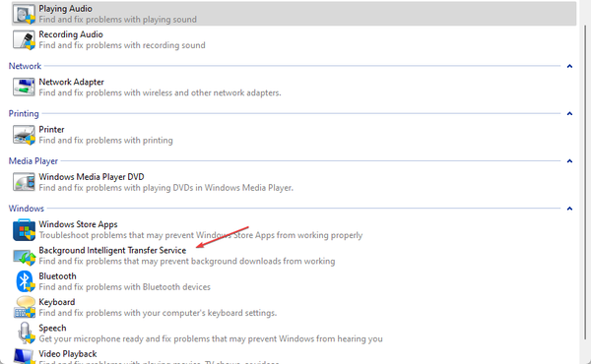
Task: Click the Media Player group header label
Action: tap(33, 161)
